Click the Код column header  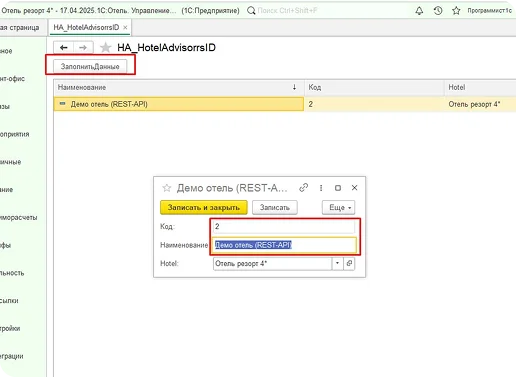(x=374, y=87)
